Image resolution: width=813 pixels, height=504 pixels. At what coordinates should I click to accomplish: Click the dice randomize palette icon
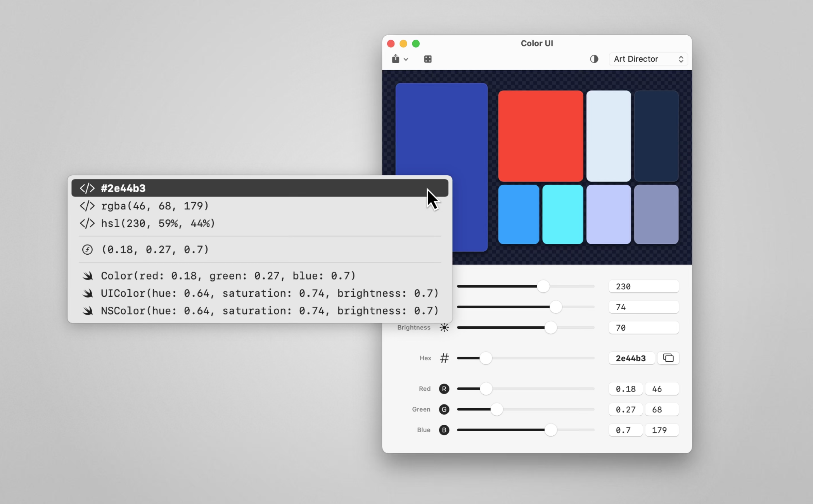(428, 59)
